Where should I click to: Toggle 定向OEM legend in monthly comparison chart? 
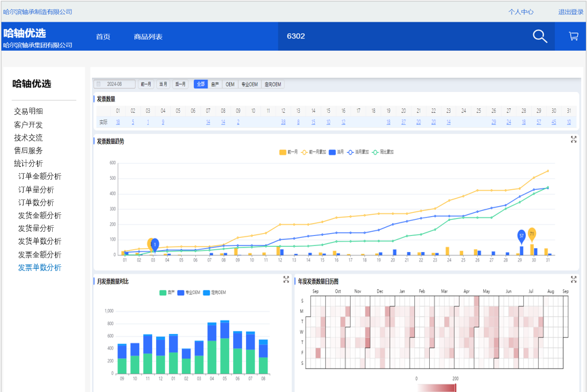[214, 293]
